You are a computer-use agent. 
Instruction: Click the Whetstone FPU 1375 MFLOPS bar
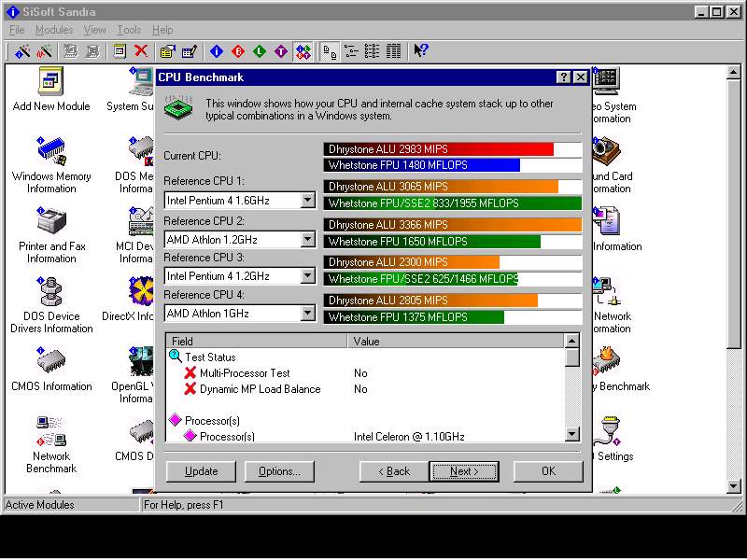point(414,317)
